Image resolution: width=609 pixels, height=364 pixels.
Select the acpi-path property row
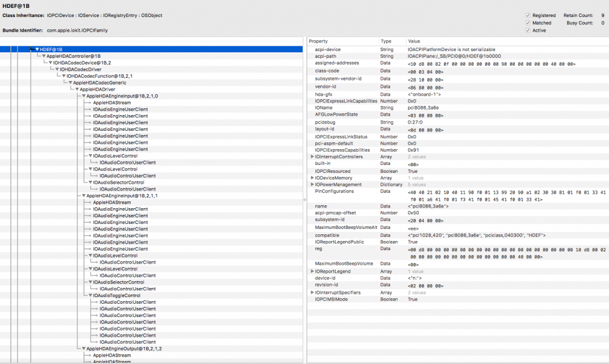point(458,56)
